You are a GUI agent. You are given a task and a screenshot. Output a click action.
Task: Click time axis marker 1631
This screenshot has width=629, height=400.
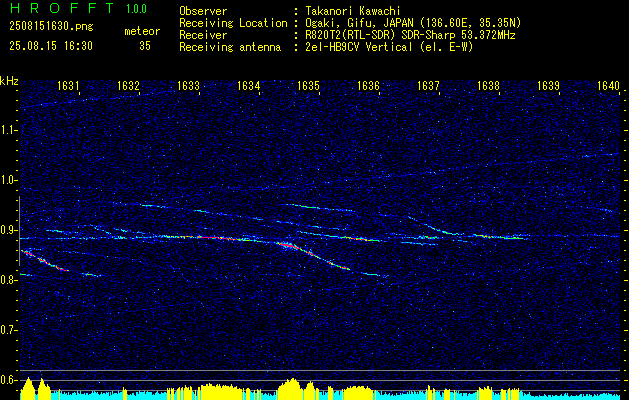(x=68, y=85)
